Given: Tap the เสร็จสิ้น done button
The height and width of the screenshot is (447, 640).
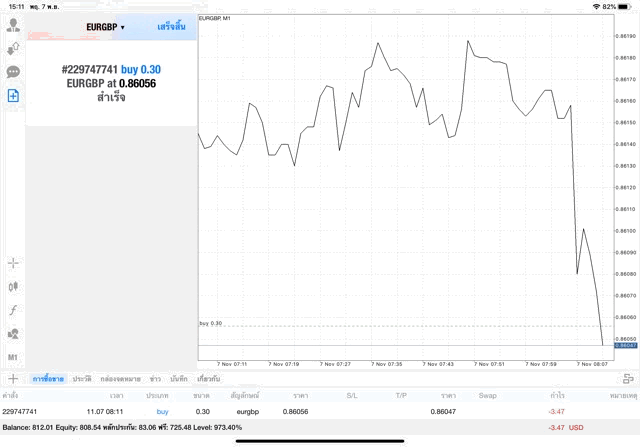Looking at the screenshot, I should pos(171,27).
